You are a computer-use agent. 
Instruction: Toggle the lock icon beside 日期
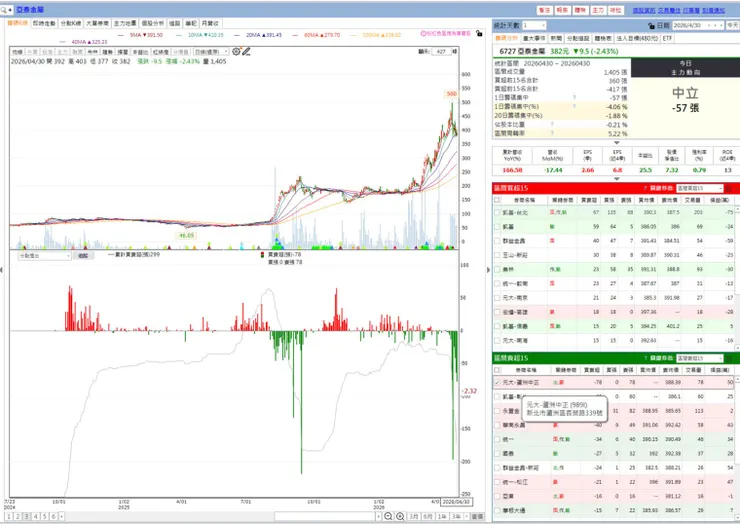[651, 25]
